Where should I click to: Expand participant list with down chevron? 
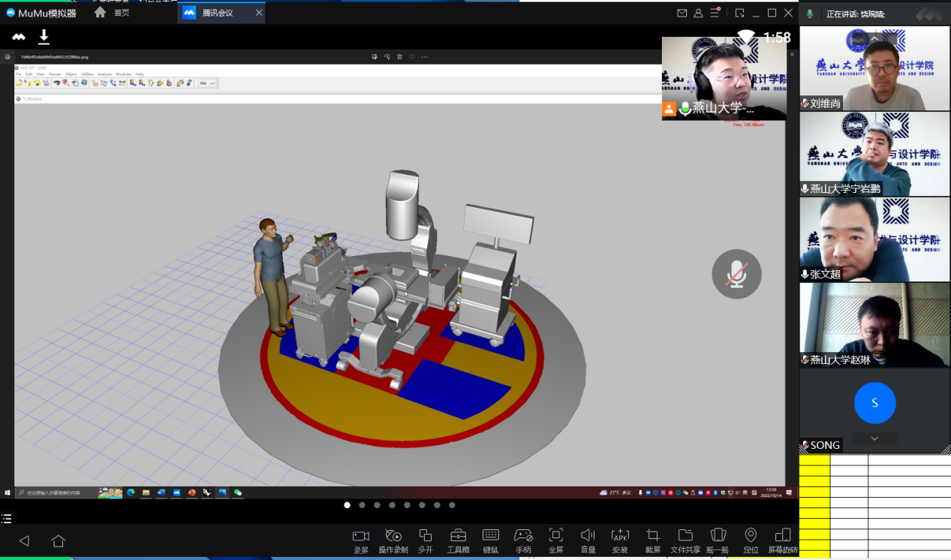coord(874,438)
